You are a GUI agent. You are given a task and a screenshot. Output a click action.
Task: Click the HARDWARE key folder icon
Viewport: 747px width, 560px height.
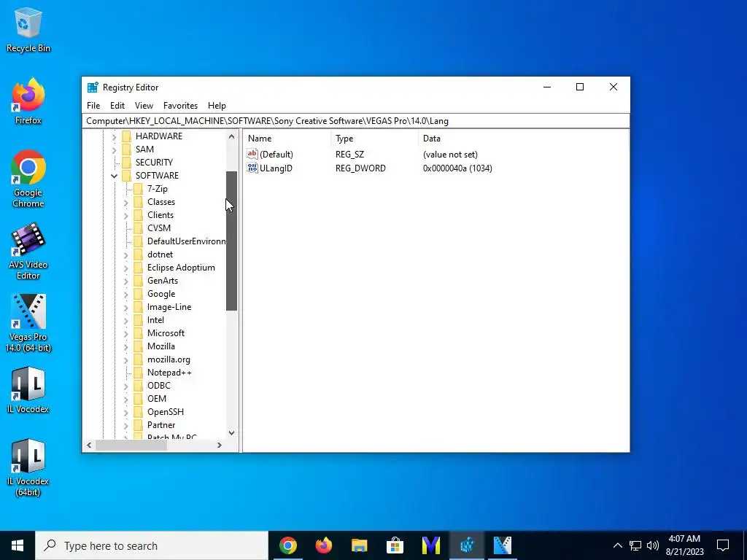coord(126,136)
